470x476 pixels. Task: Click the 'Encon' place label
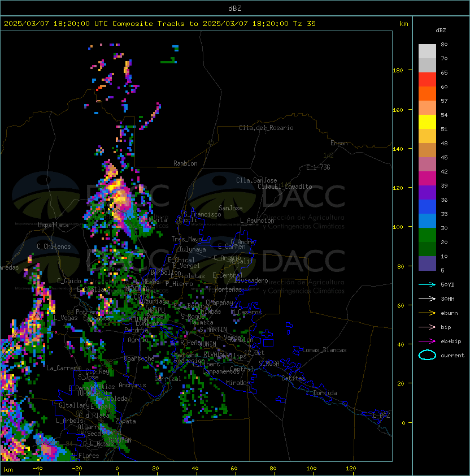pyautogui.click(x=339, y=143)
